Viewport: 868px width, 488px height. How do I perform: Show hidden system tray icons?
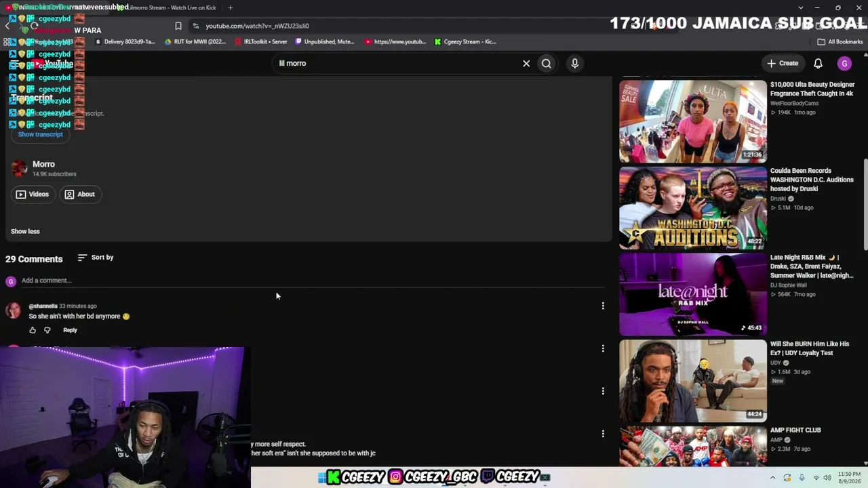[772, 478]
